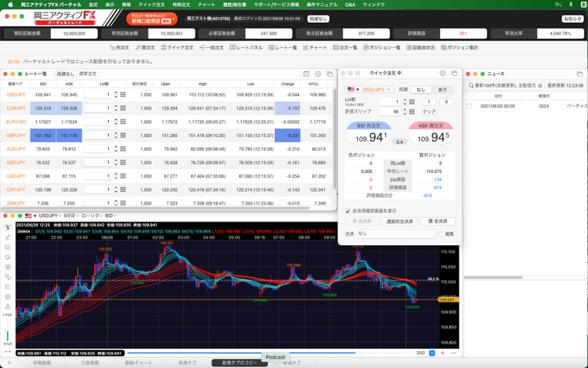Click the 買 全決済 button
Image resolution: width=588 pixels, height=368 pixels.
pyautogui.click(x=437, y=221)
